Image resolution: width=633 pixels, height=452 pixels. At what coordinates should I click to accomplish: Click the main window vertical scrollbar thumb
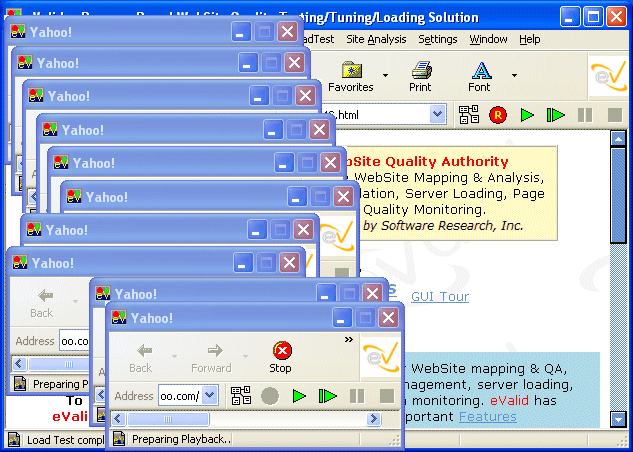click(x=618, y=195)
